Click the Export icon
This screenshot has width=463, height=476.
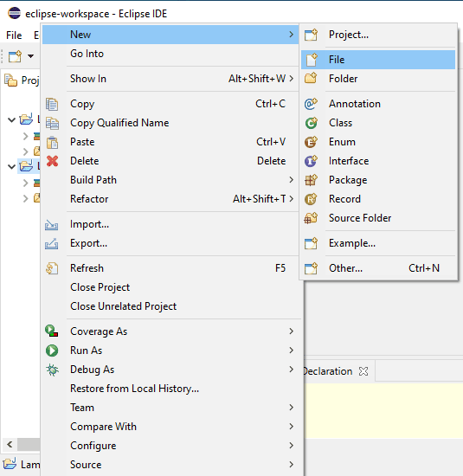(52, 244)
